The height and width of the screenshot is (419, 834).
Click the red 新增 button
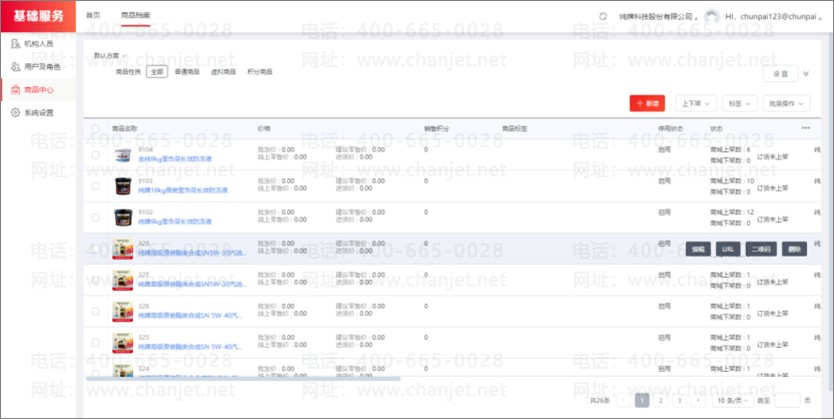point(647,103)
